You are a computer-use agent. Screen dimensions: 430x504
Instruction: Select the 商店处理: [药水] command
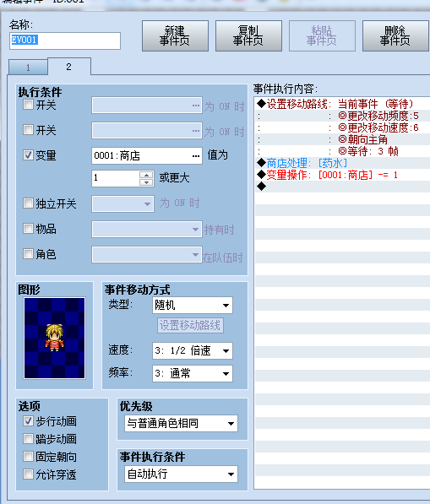coord(342,163)
